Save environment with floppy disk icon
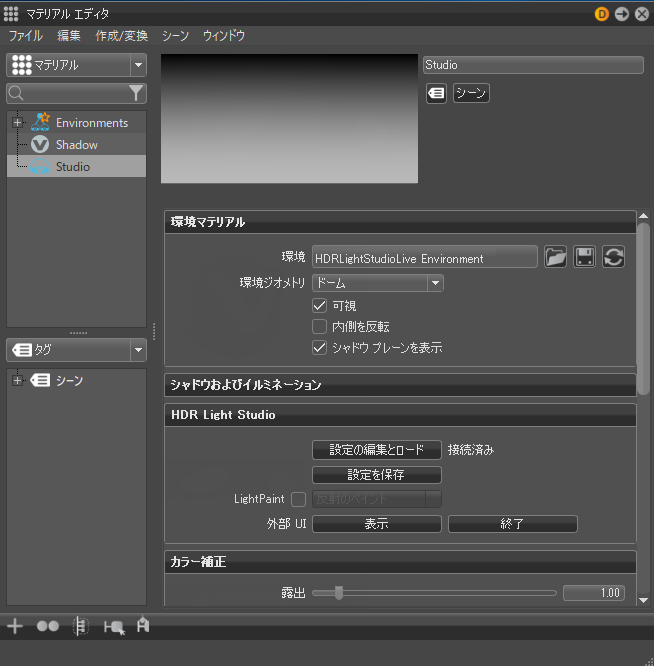Image resolution: width=654 pixels, height=666 pixels. (x=584, y=257)
